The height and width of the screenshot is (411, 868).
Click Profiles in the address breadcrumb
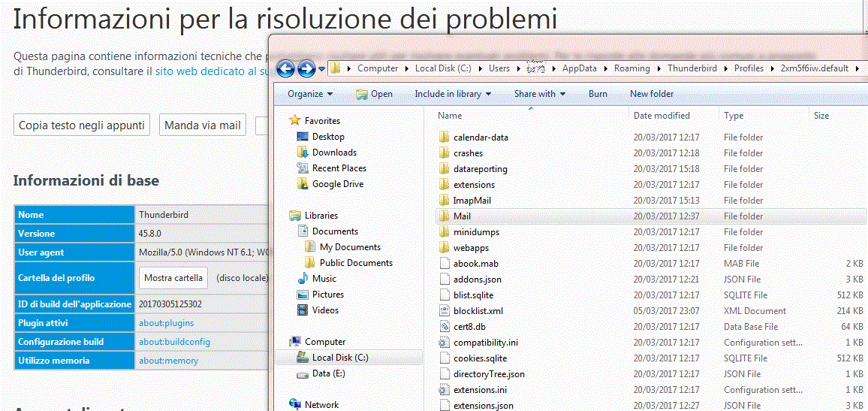coord(749,68)
